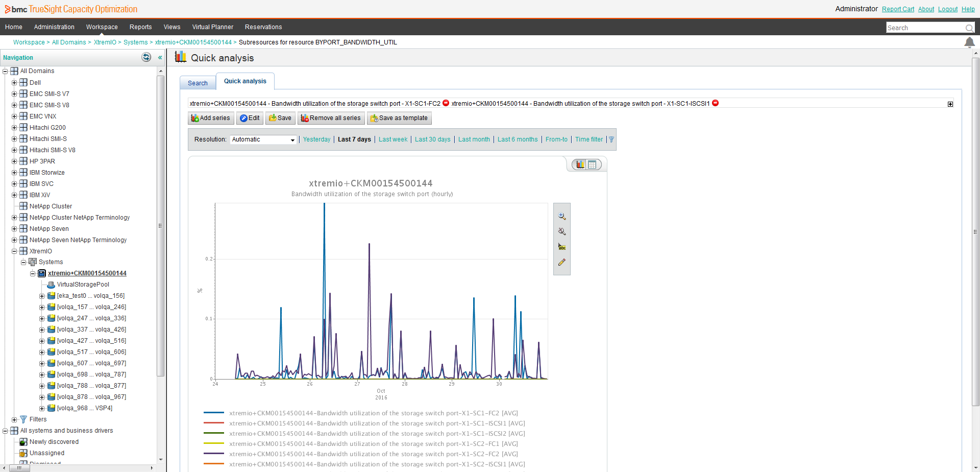Viewport: 980px width, 472px height.
Task: Click the XtremIO breadcrumb link
Action: point(105,42)
